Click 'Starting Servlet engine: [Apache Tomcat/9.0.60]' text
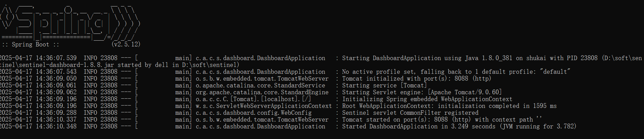This screenshot has height=139, width=644. 422,92
